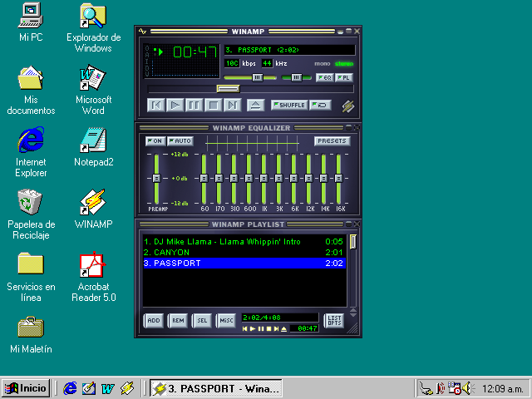Viewport: 532px width, 399px height.
Task: Click the 16K equalizer band slider
Action: [338, 178]
